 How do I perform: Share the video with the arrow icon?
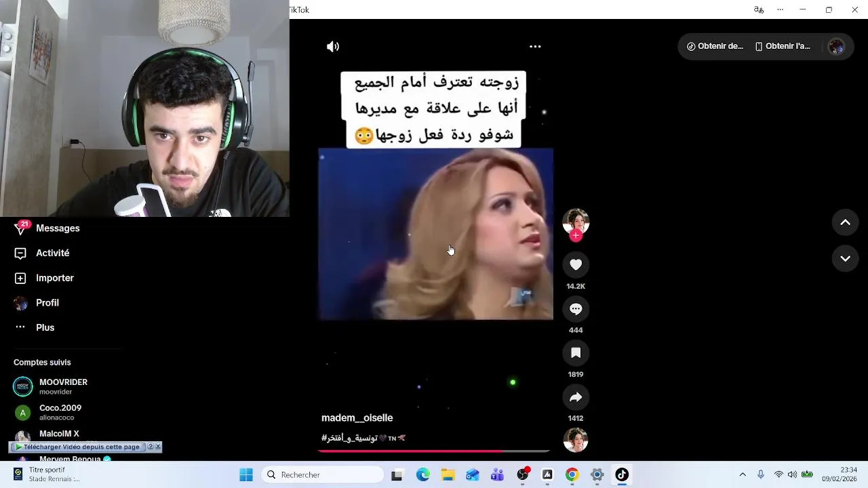576,397
